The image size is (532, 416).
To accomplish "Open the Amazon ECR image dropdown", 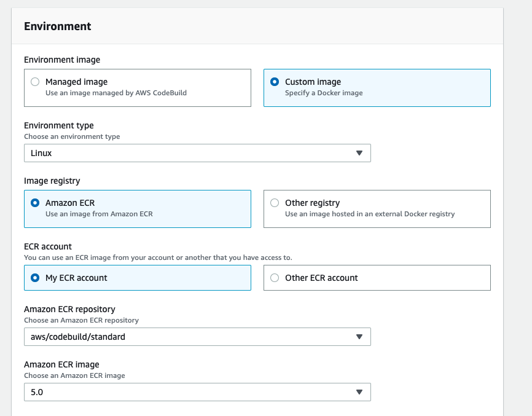I will click(x=197, y=392).
